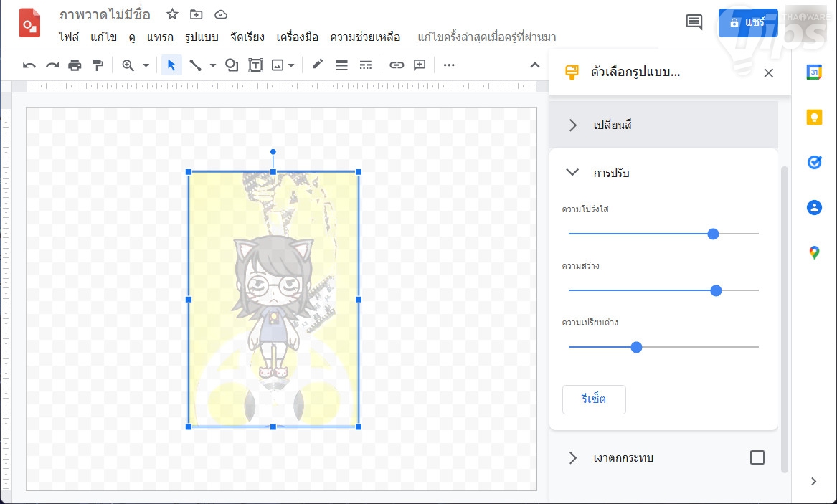Click the image rotation handle
The height and width of the screenshot is (504, 837).
click(273, 152)
